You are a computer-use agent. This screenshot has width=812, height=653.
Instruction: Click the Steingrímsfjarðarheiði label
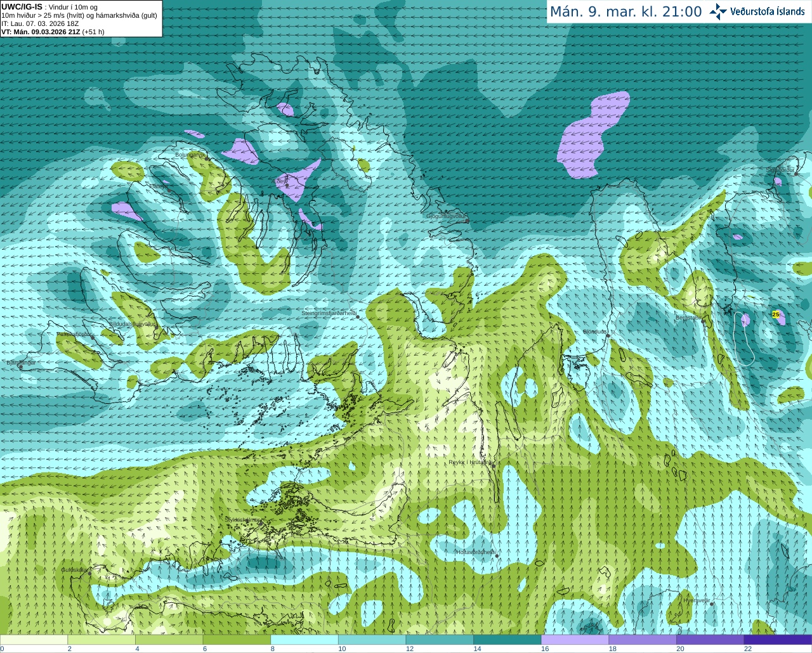329,313
